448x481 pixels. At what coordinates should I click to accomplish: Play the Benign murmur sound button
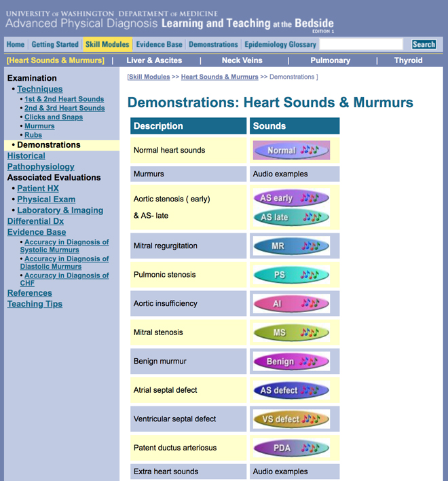(x=291, y=361)
